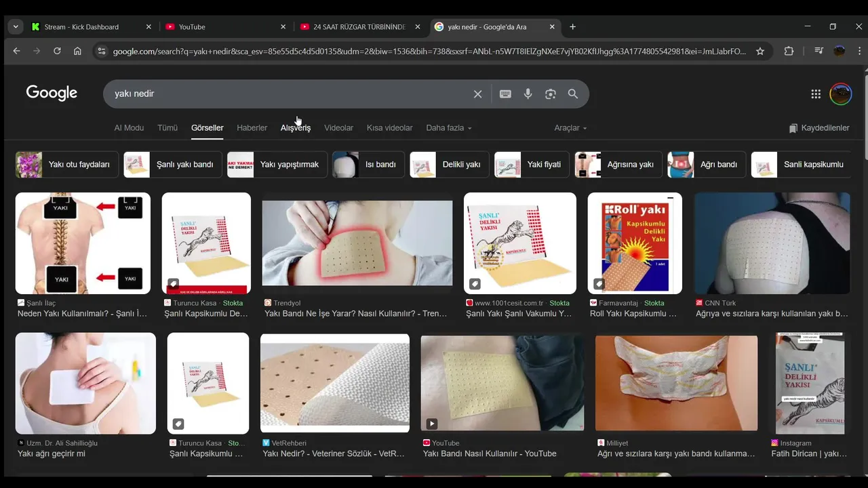The image size is (868, 488).
Task: Open Google account avatar
Action: click(x=841, y=94)
